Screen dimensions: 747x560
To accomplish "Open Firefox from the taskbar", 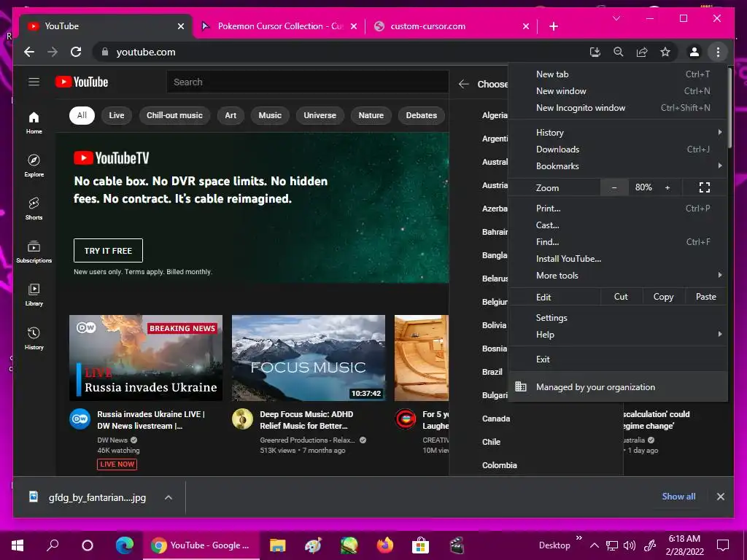I will pyautogui.click(x=385, y=545).
